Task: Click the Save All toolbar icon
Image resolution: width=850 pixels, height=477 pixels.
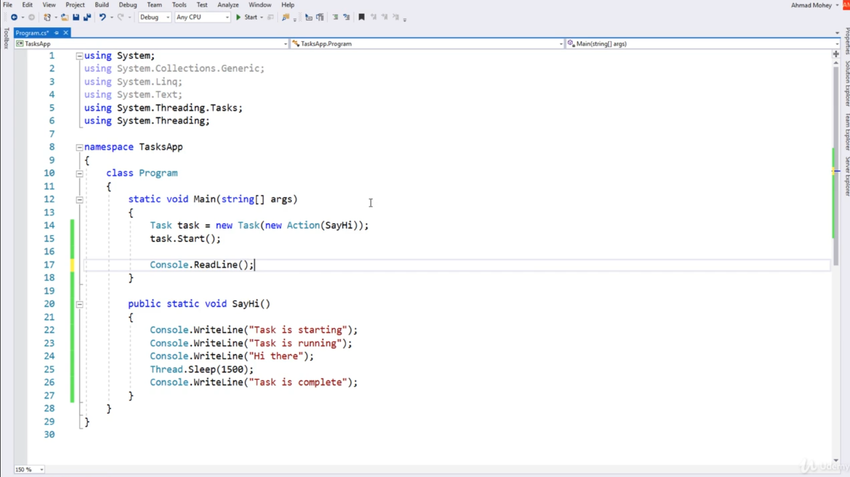Action: [87, 17]
